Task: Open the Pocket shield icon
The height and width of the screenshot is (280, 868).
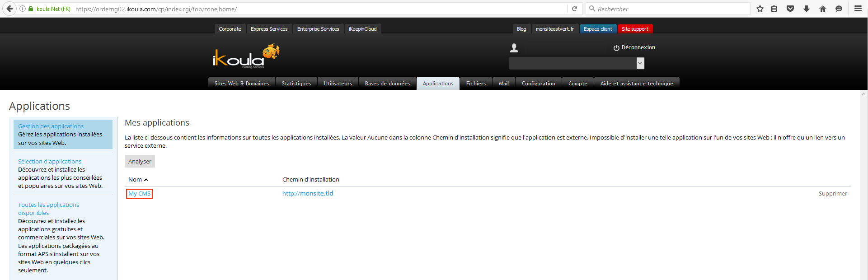Action: (790, 9)
